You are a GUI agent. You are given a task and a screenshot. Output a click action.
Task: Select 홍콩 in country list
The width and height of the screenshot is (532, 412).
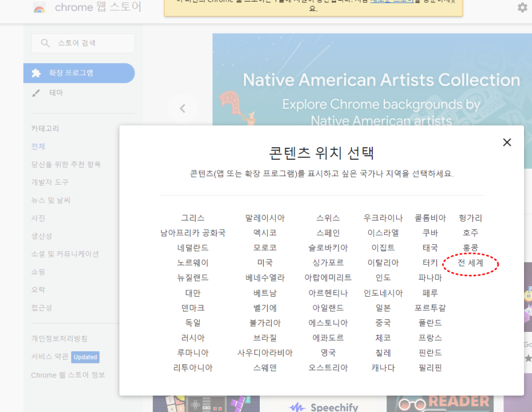click(470, 248)
